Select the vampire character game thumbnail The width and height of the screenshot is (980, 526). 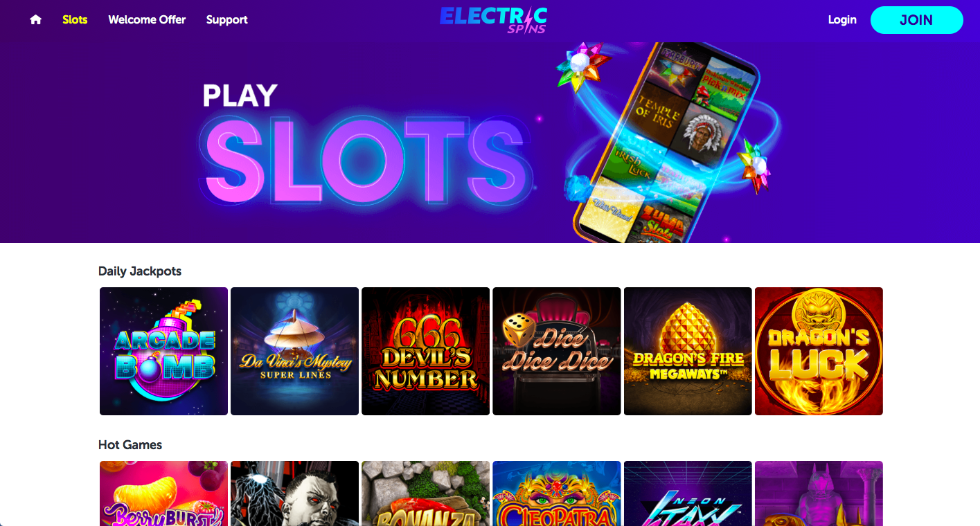(x=294, y=493)
